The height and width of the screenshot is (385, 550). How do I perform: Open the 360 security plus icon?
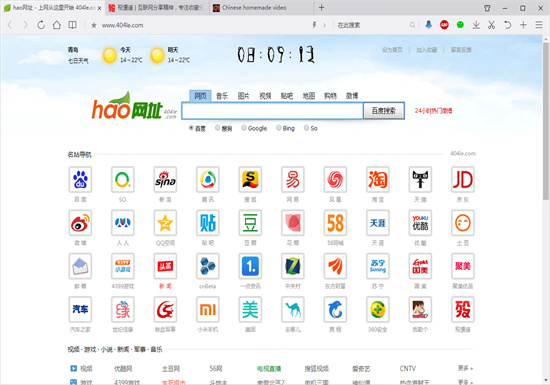click(378, 309)
